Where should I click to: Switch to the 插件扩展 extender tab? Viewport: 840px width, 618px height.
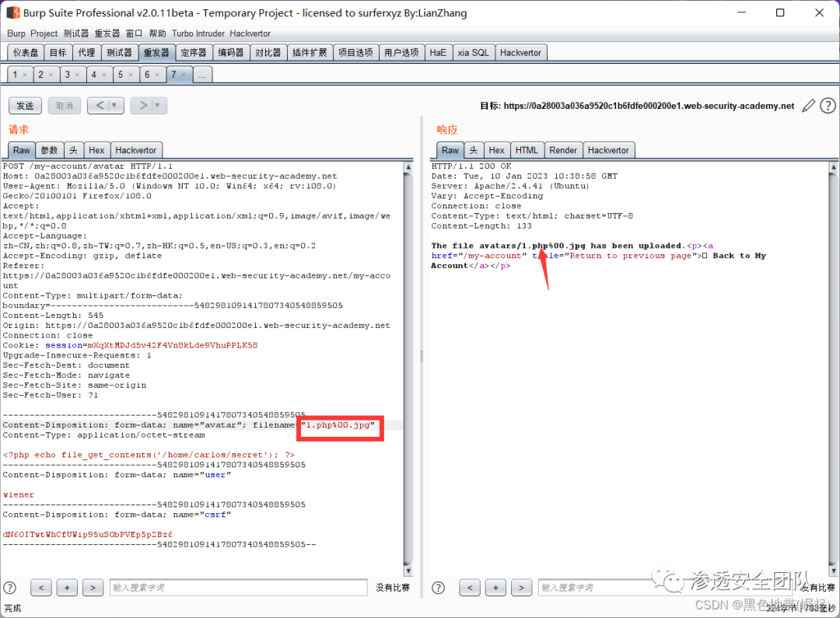click(310, 53)
